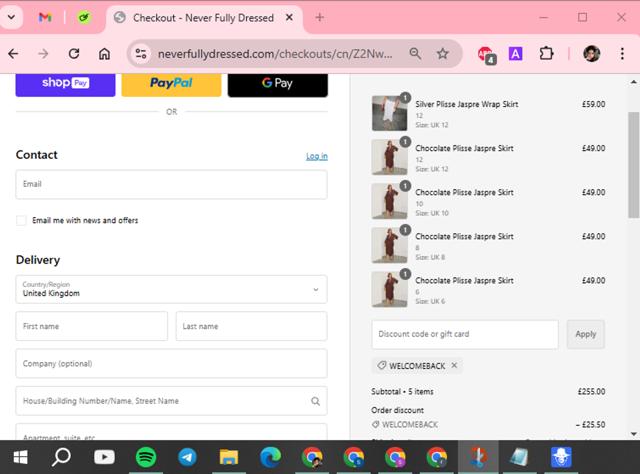Focus the Email field
The height and width of the screenshot is (474, 640).
pos(171,185)
